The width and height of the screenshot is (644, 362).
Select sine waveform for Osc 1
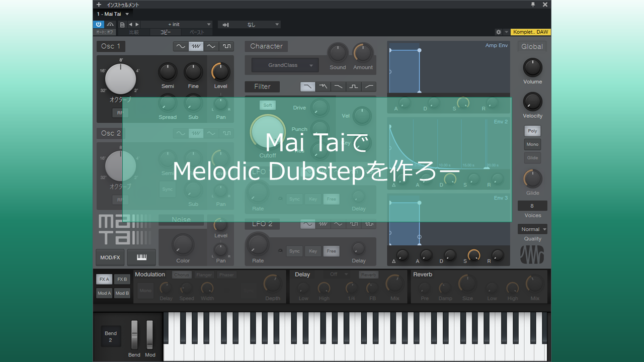(x=180, y=46)
